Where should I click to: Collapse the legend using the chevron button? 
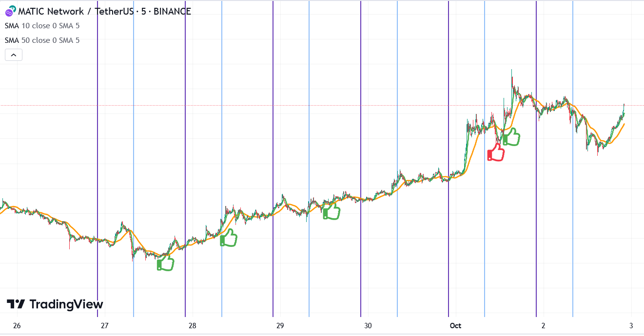(13, 55)
